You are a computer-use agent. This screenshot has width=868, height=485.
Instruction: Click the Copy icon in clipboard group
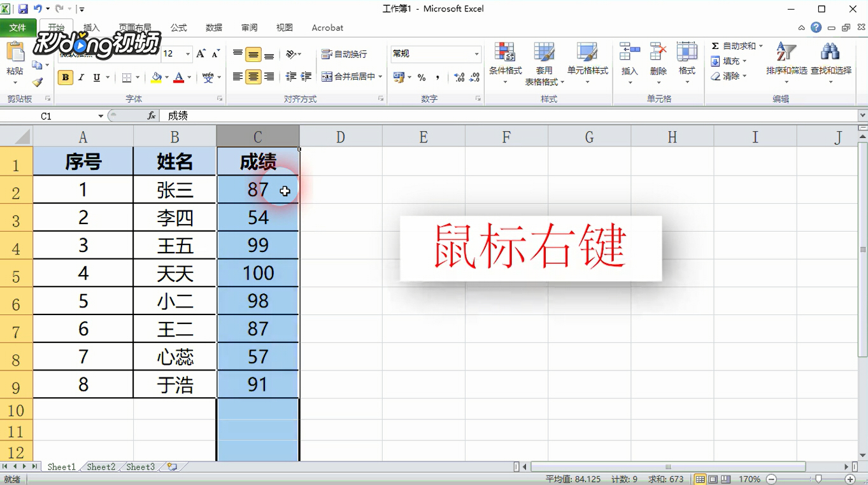tap(37, 65)
